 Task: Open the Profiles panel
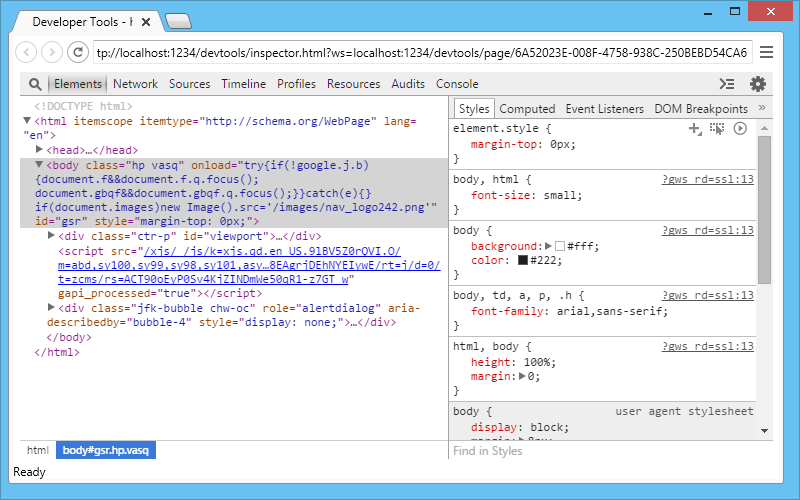click(296, 84)
